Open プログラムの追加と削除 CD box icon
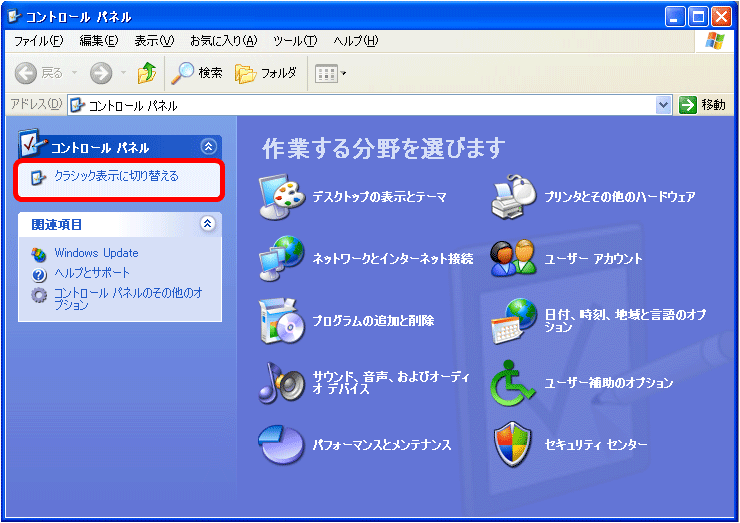740x523 pixels. pyautogui.click(x=282, y=321)
